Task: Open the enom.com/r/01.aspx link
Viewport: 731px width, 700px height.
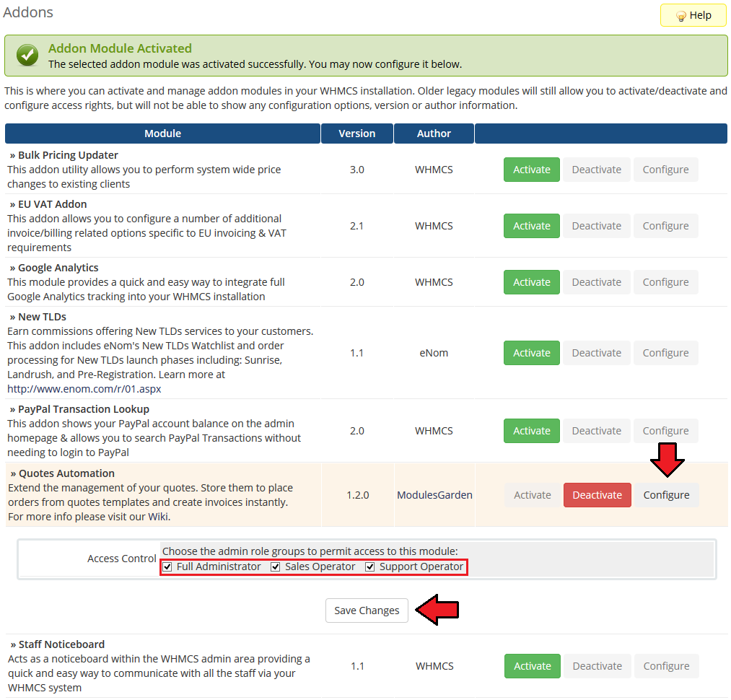Action: pyautogui.click(x=84, y=389)
